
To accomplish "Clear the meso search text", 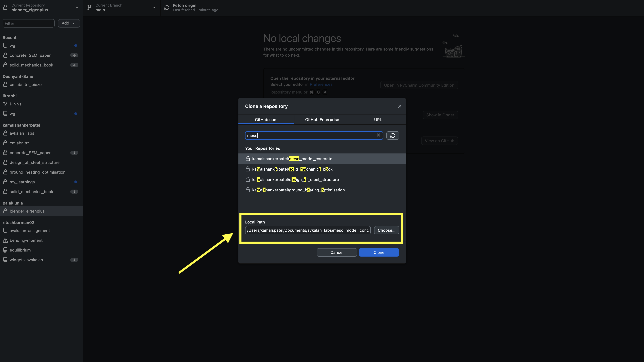I will pos(378,135).
